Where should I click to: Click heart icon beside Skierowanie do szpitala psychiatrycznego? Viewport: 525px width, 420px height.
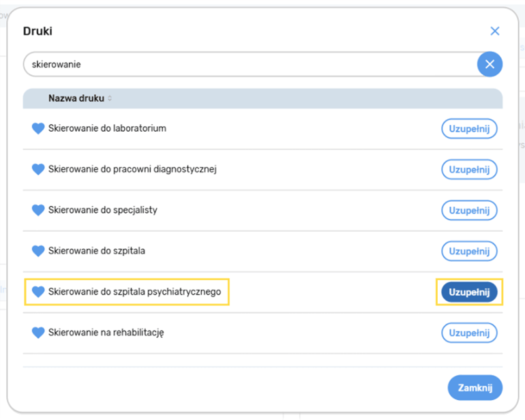click(38, 292)
